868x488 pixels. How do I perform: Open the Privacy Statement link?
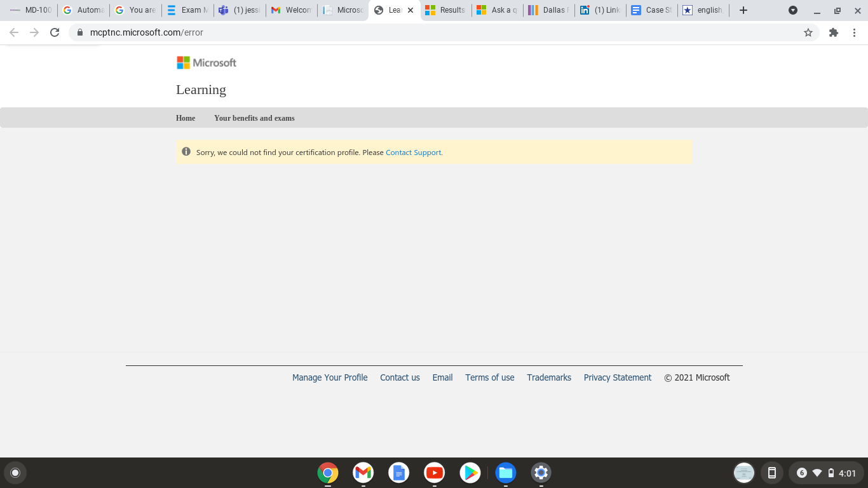[618, 377]
